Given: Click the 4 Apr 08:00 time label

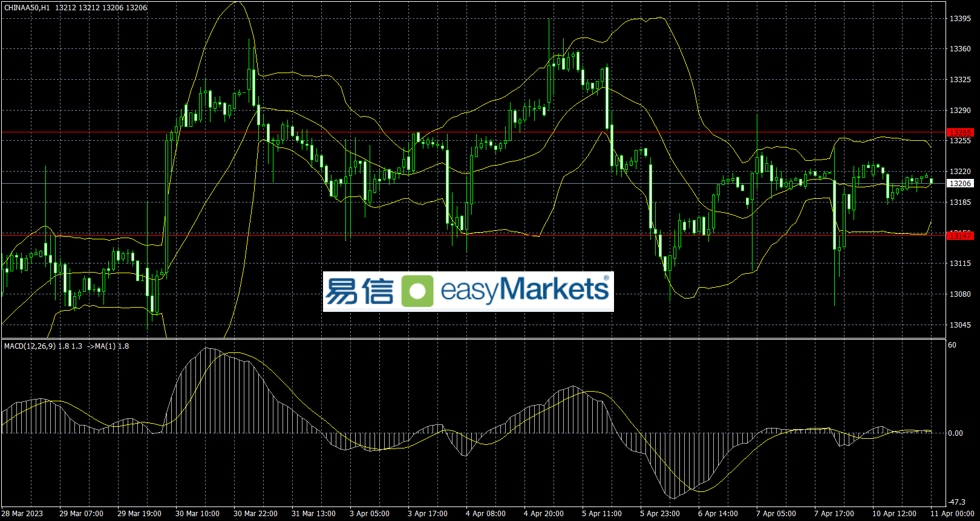Looking at the screenshot, I should click(486, 514).
